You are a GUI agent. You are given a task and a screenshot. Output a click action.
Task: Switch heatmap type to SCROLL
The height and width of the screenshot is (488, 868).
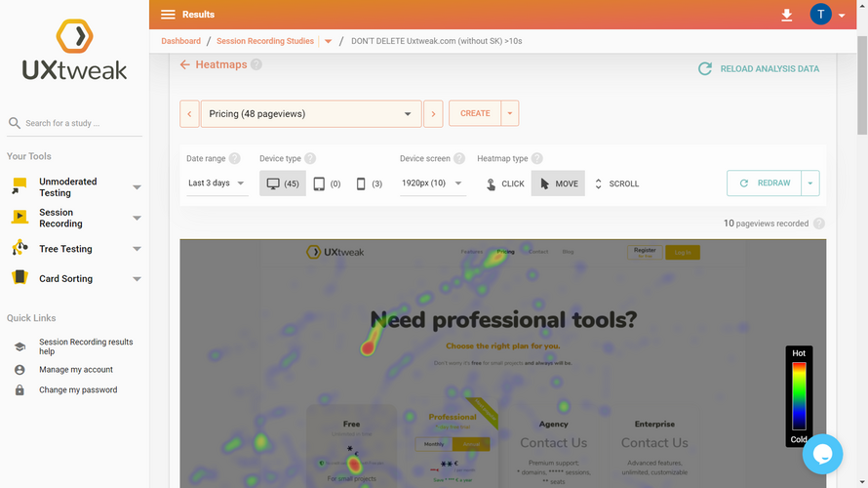(x=616, y=183)
